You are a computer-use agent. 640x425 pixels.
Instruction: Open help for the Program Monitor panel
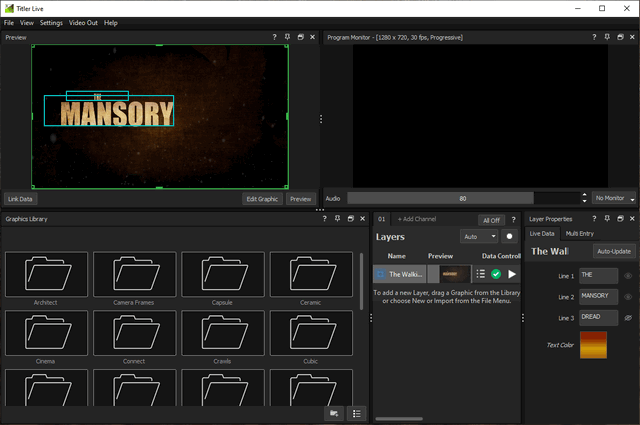[593, 37]
